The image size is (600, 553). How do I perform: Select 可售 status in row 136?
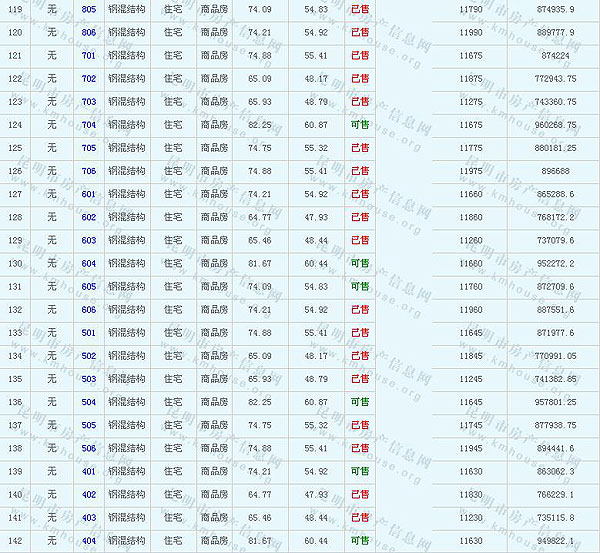pos(360,402)
